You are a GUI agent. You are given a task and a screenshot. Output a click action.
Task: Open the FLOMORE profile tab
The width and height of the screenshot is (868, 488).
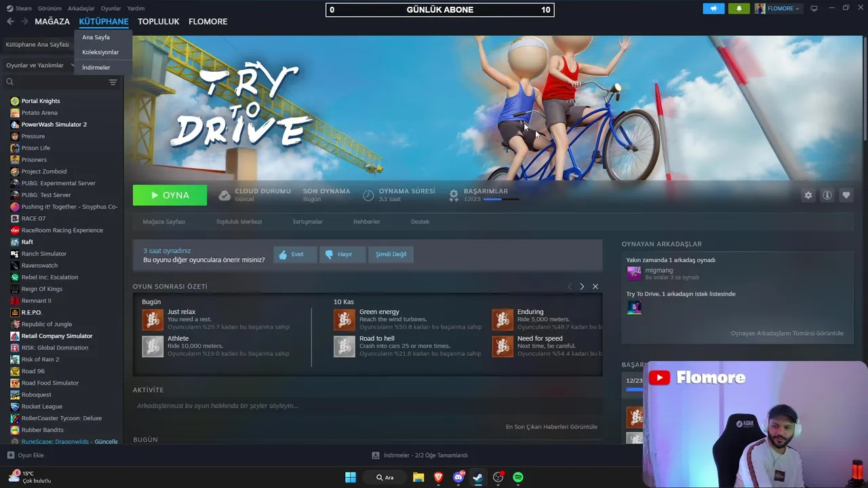pyautogui.click(x=208, y=22)
